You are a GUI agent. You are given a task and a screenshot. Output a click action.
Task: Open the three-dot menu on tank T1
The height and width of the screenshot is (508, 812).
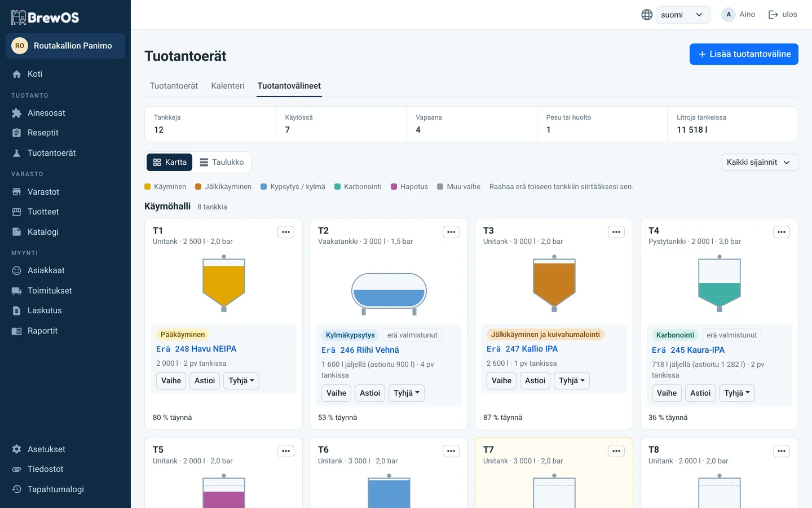click(x=286, y=232)
